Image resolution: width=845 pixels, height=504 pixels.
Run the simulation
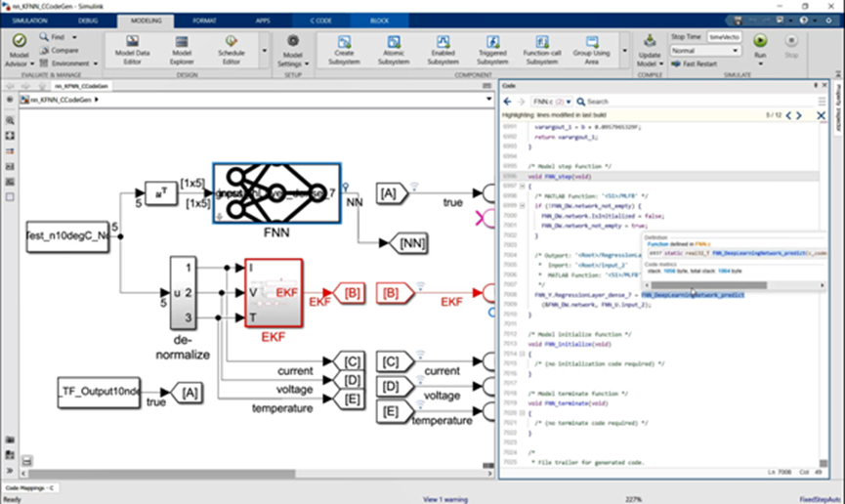(x=760, y=41)
